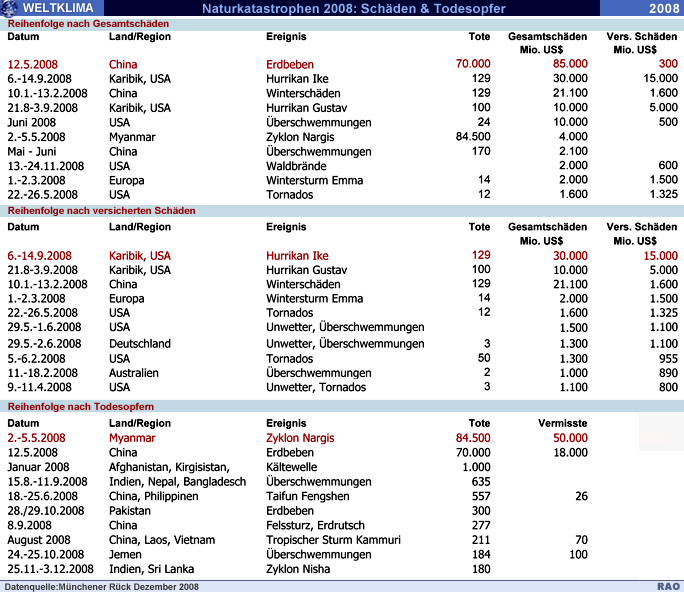Select the death count 180
Viewport: 684px width, 592px height.
481,569
